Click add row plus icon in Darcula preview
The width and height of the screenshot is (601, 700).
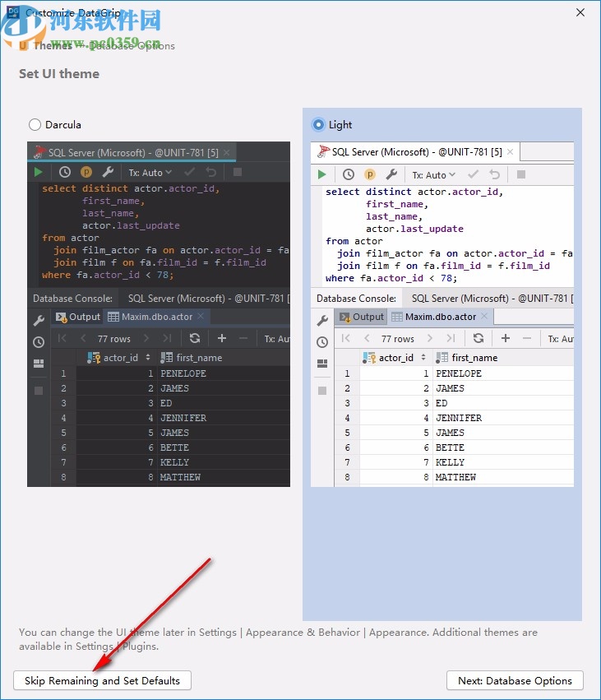(222, 338)
